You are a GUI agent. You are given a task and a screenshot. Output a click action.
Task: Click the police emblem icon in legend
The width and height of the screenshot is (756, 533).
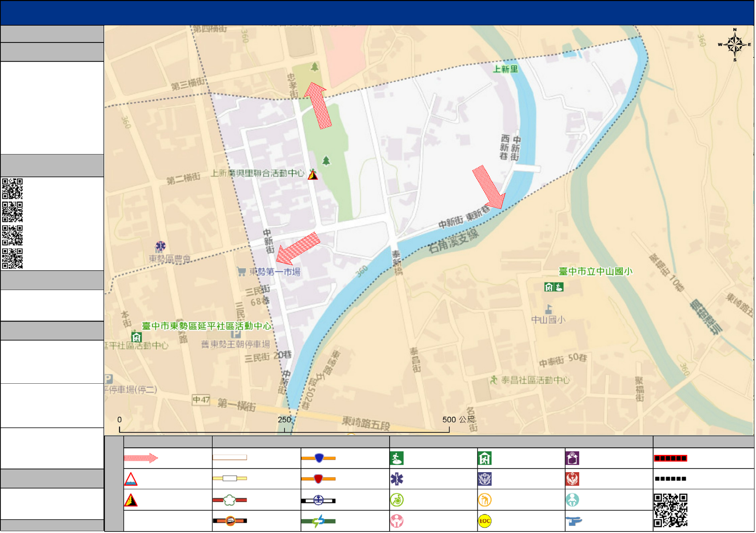[x=485, y=480]
